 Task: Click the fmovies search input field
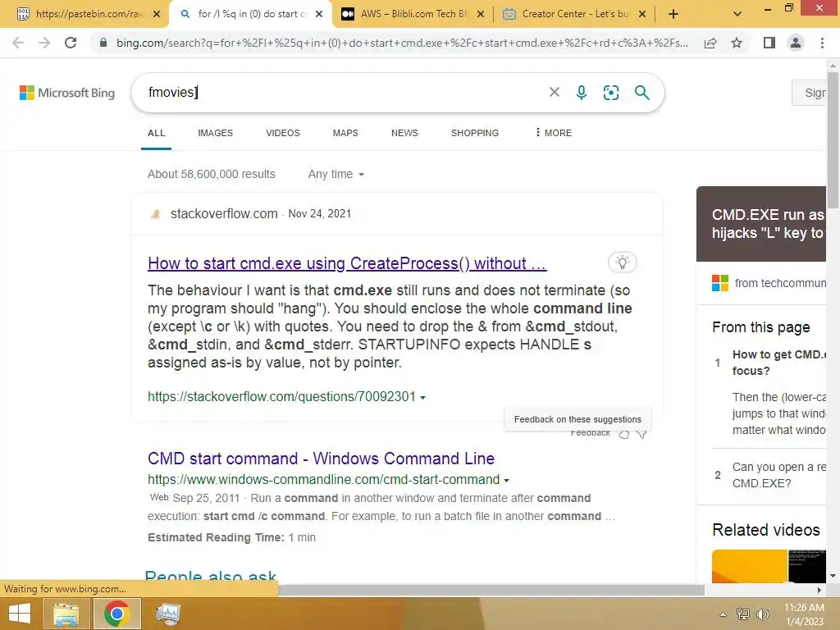coord(343,93)
